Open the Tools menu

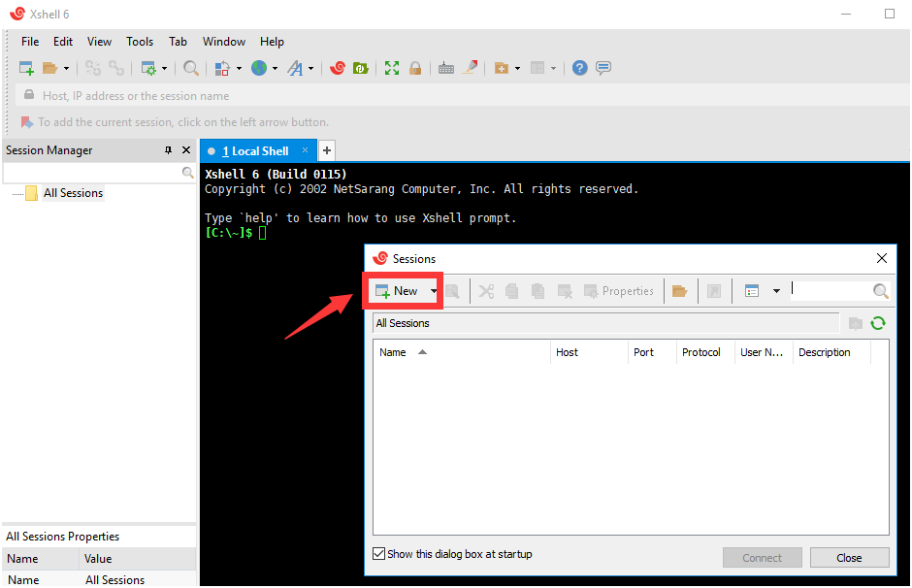[140, 42]
